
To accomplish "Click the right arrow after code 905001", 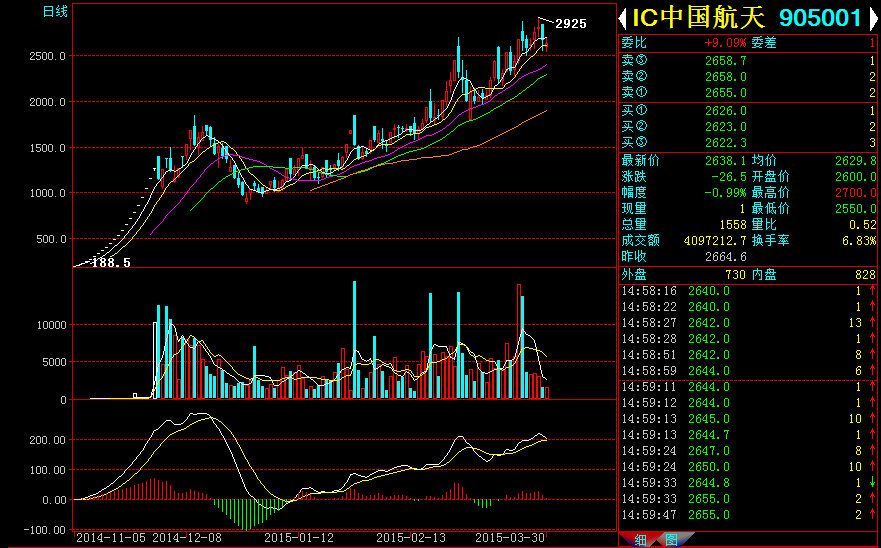I will click(873, 18).
